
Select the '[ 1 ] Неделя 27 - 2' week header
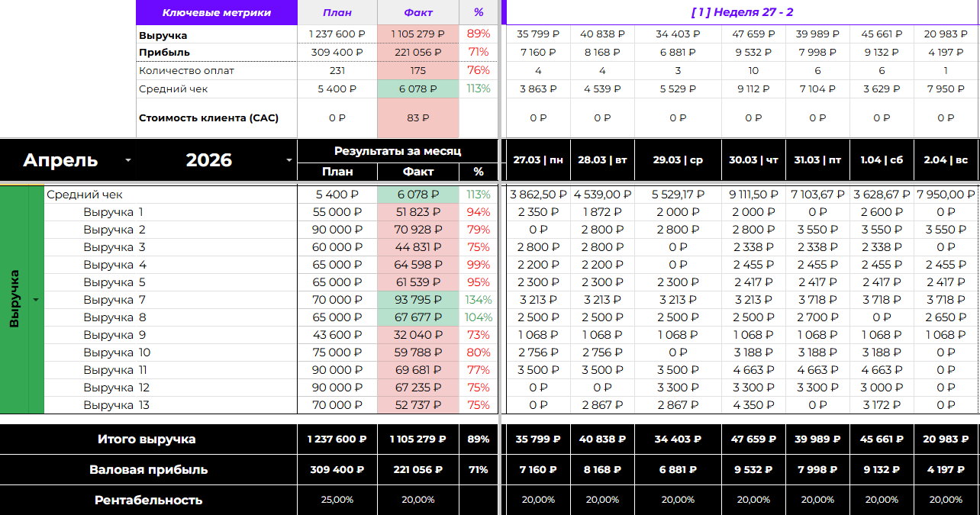(743, 12)
